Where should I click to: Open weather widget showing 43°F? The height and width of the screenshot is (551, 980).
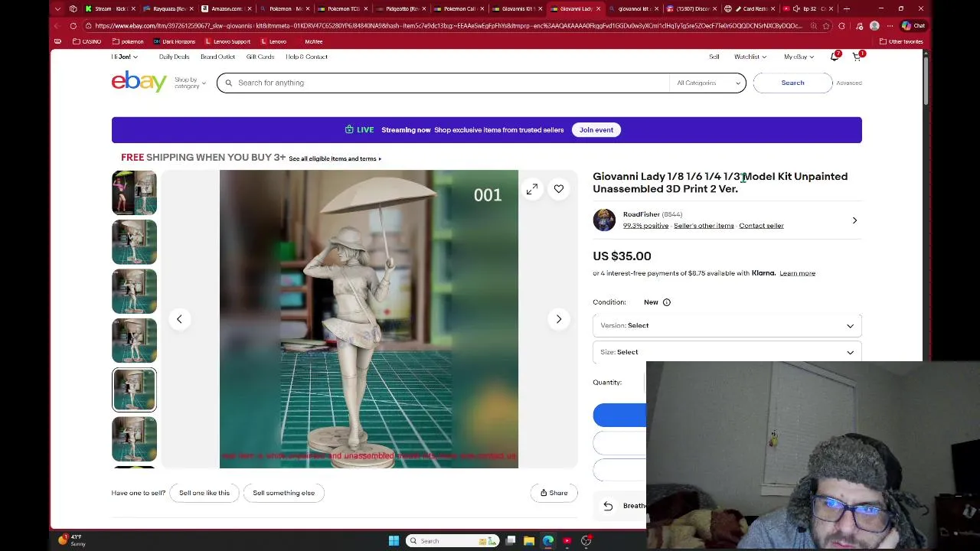(73, 540)
